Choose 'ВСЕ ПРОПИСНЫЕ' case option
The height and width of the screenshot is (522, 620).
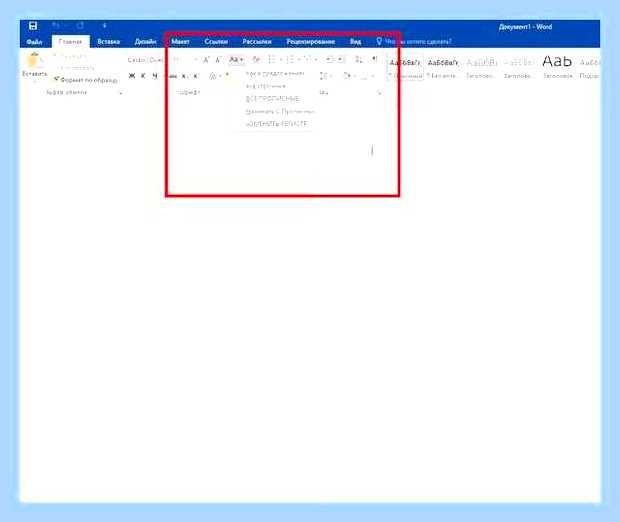click(x=272, y=98)
